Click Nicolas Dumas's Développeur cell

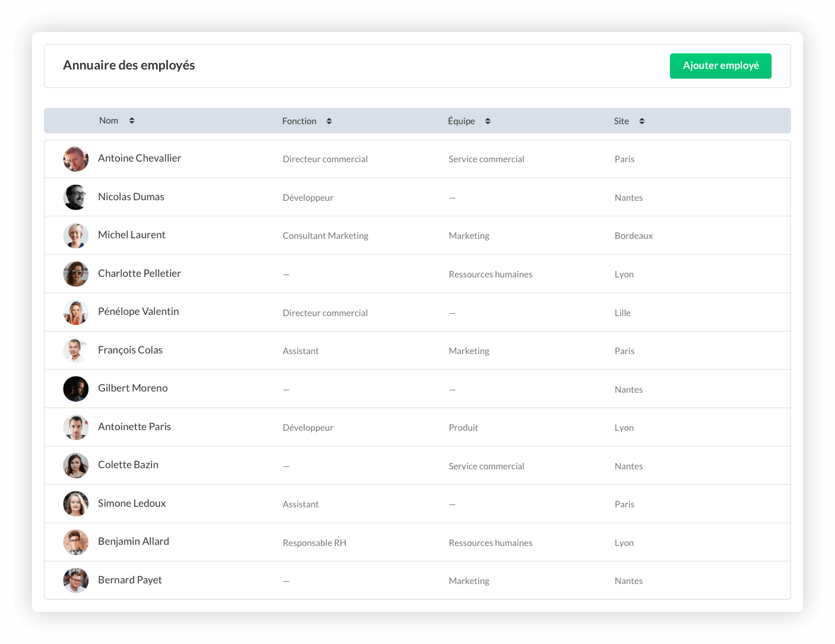click(x=308, y=198)
